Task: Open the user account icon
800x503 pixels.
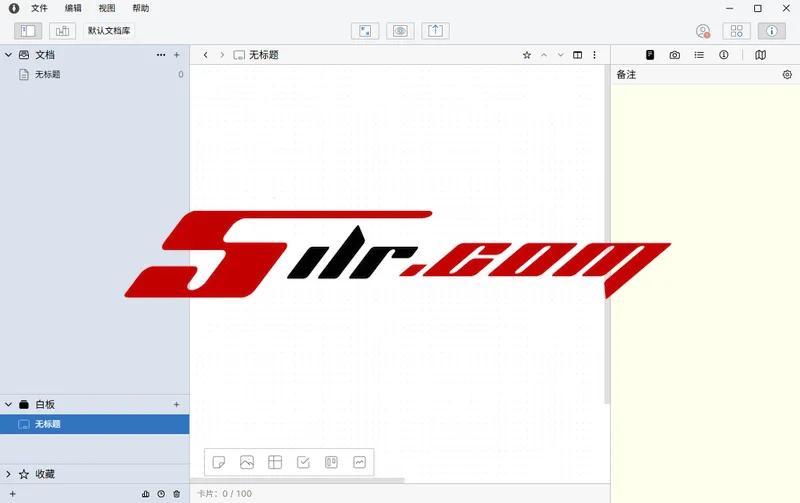Action: [x=703, y=31]
